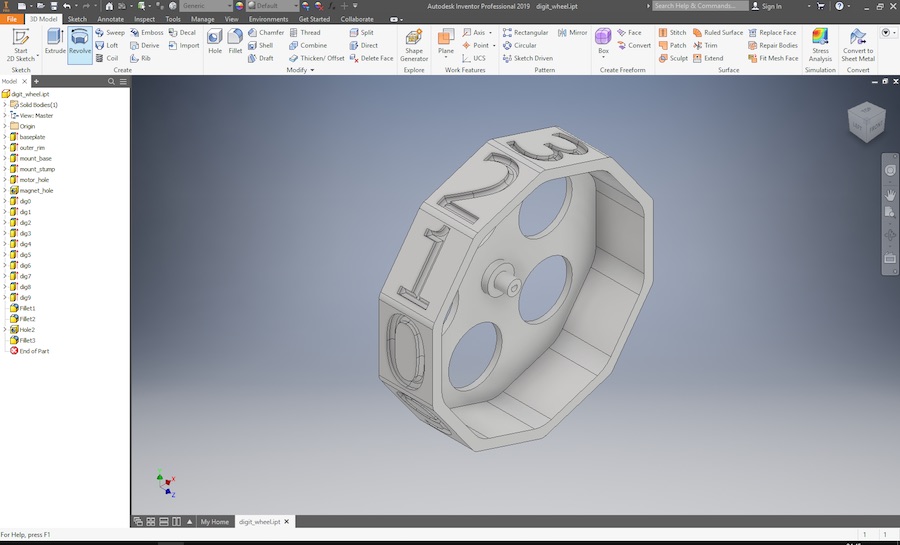The image size is (900, 545).
Task: Expand the Solid Bodies(1) node
Action: coord(5,105)
